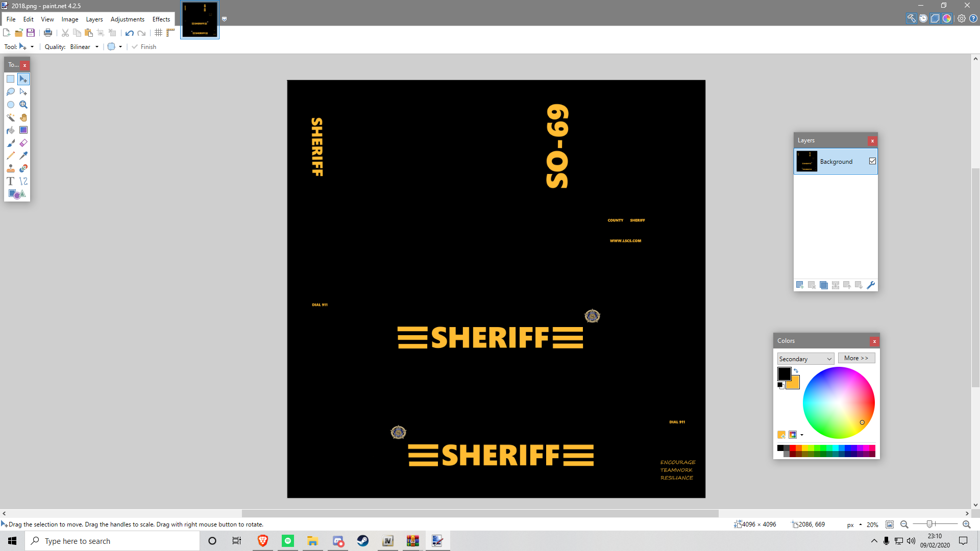Pick the Text tool

(11, 181)
